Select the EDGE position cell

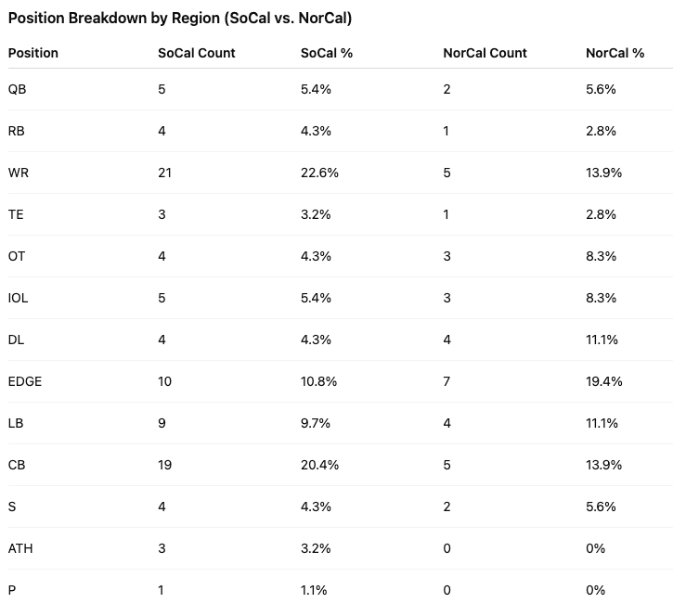coord(25,381)
